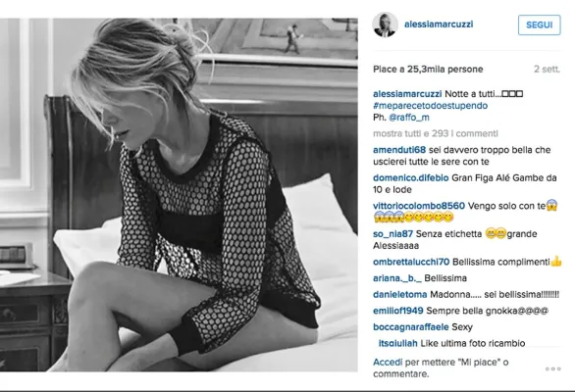Open the vittoriocolombo8560 profile link
This screenshot has height=392, width=575.
(x=419, y=206)
